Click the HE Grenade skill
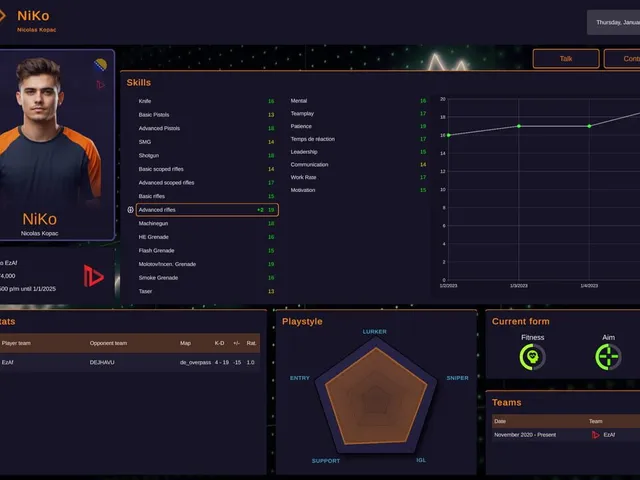640x480 pixels. 206,237
